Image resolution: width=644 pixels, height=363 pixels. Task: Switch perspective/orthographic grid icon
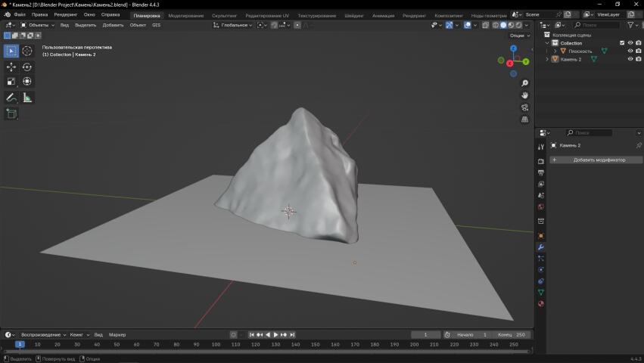click(524, 119)
